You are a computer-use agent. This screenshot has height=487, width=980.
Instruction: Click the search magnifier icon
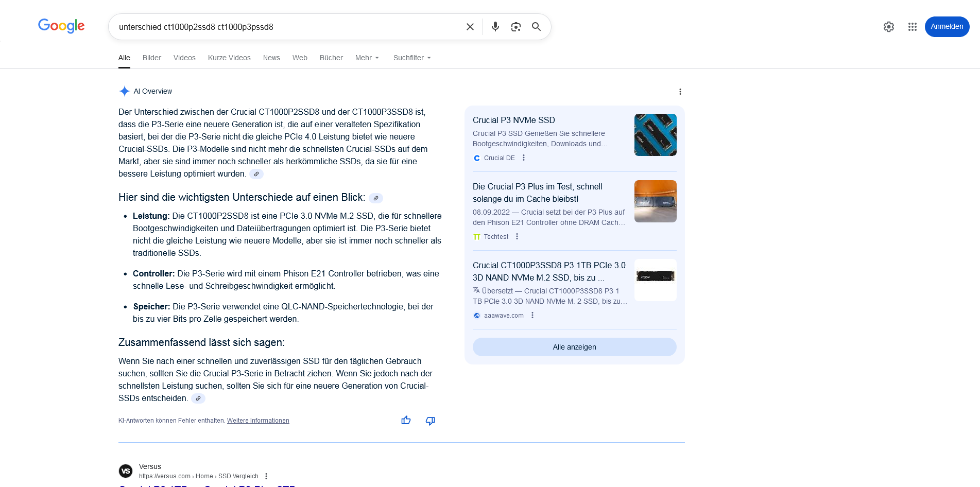(x=536, y=26)
